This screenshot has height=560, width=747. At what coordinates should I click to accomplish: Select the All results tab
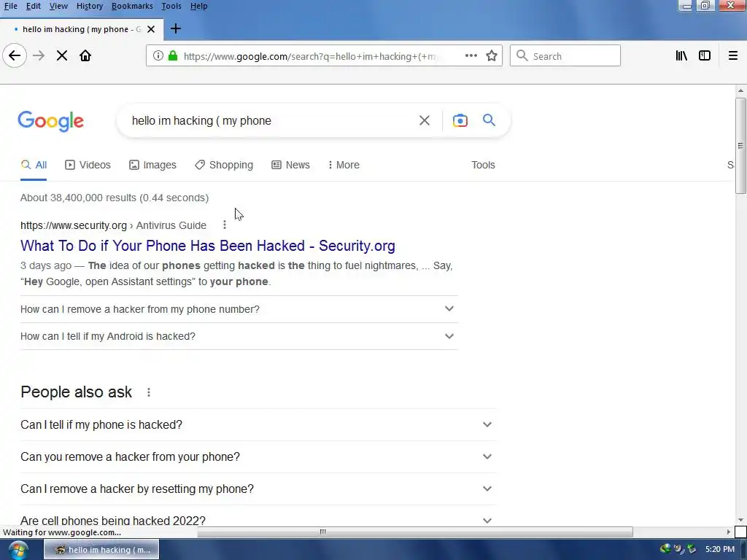point(34,165)
